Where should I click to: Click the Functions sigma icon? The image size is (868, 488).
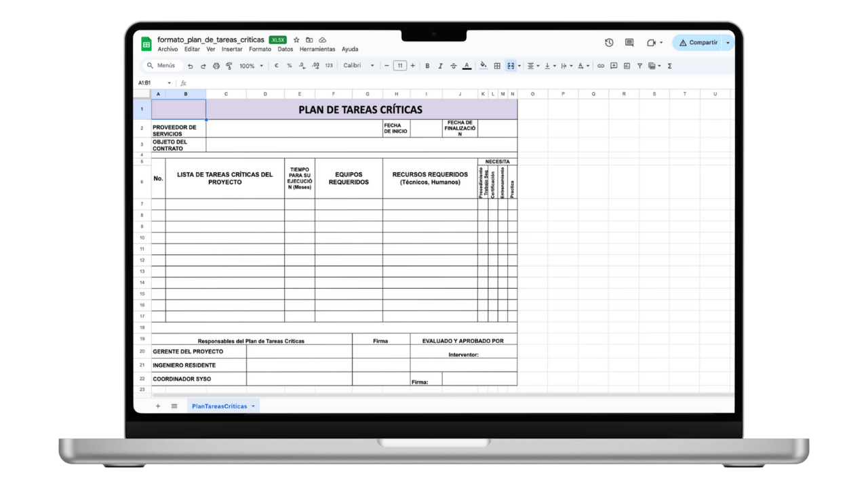point(670,66)
